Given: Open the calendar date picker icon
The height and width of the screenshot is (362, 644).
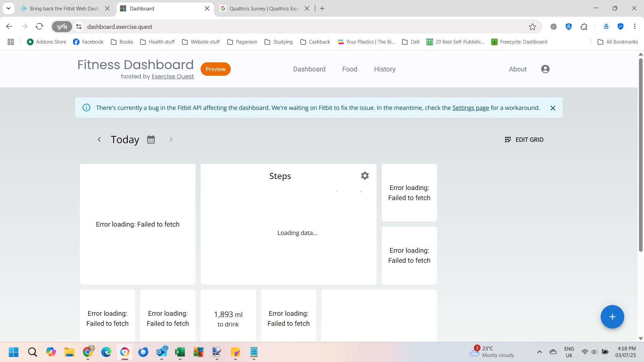Looking at the screenshot, I should point(151,139).
